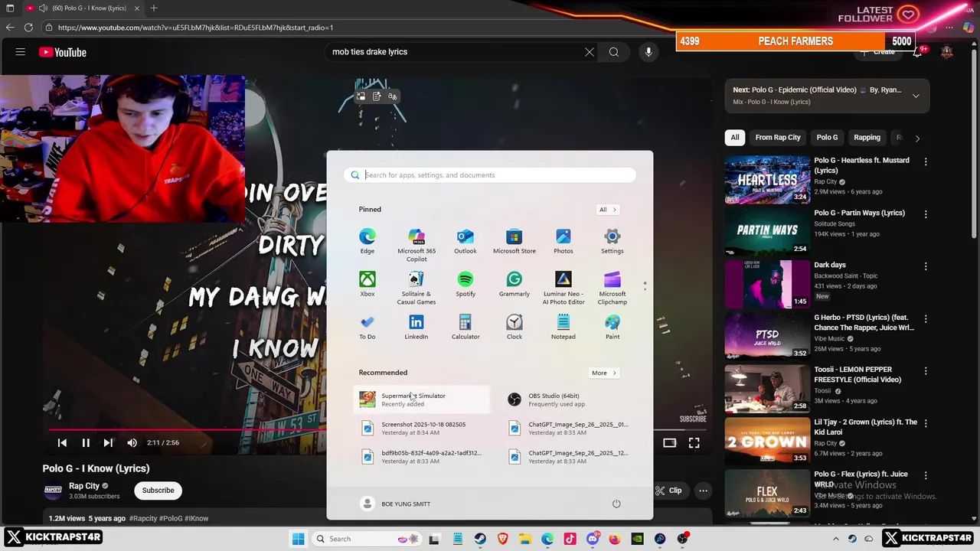Open the Outlook pinned app
The width and height of the screenshot is (980, 551).
click(x=465, y=241)
